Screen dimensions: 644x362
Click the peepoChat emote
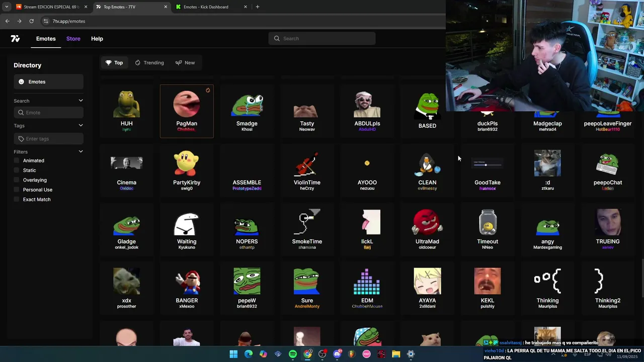tap(608, 170)
